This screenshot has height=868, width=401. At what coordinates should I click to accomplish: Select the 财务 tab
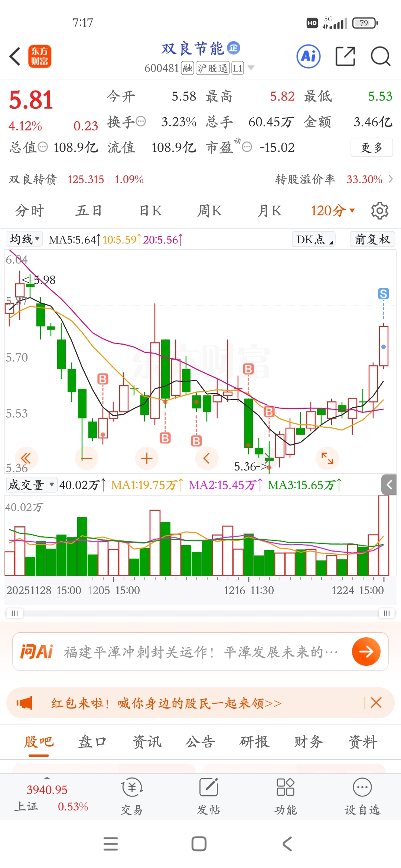pos(309,742)
